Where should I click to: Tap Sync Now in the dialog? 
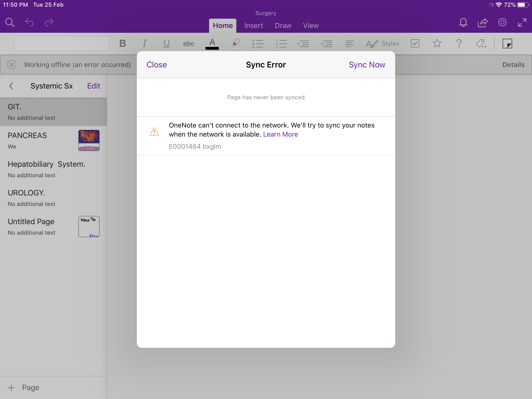coord(367,65)
